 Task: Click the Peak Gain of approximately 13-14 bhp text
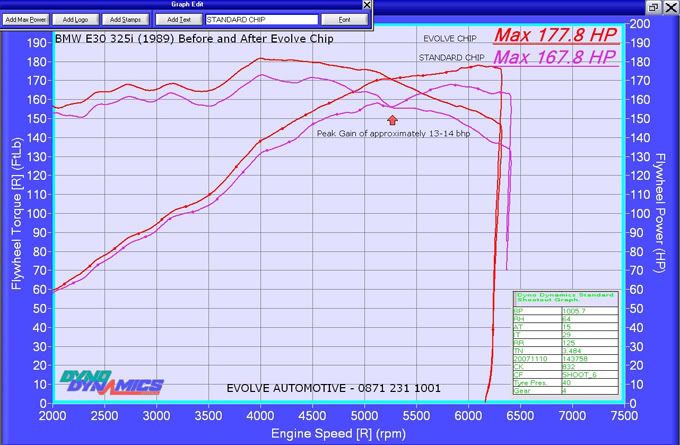click(x=393, y=134)
